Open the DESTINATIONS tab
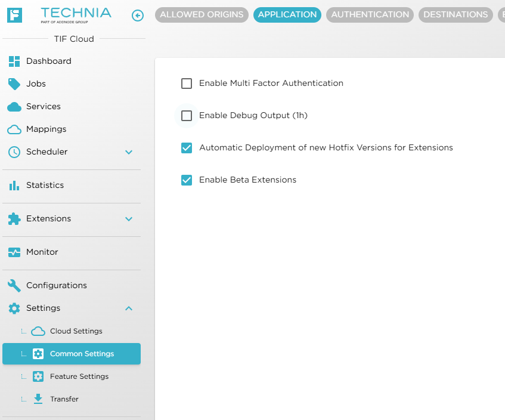The image size is (505, 420). pos(455,14)
